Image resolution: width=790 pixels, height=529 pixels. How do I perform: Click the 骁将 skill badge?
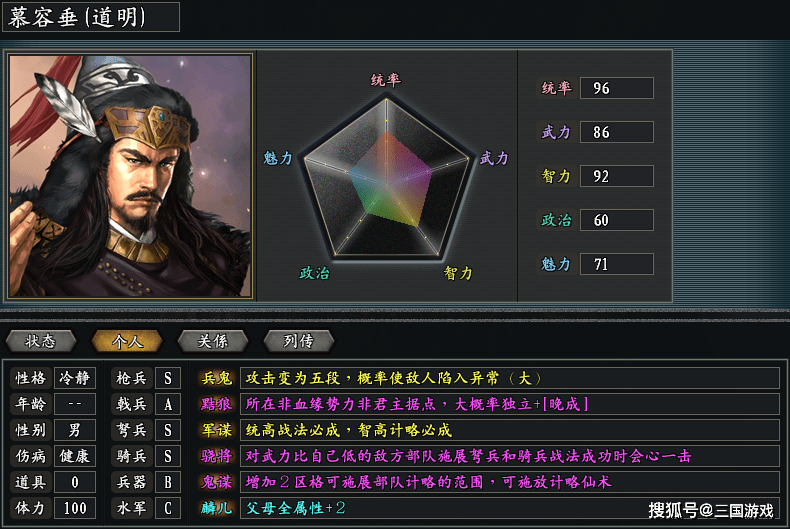tap(216, 456)
